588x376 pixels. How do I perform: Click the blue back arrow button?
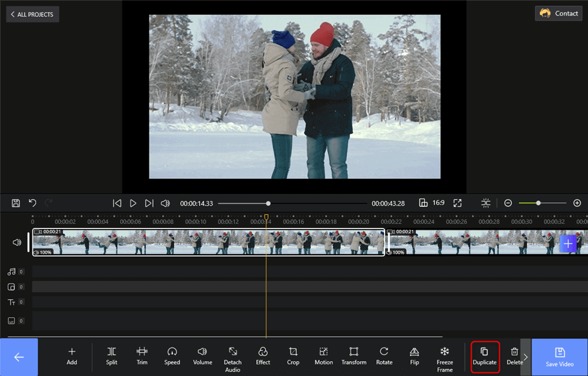19,357
